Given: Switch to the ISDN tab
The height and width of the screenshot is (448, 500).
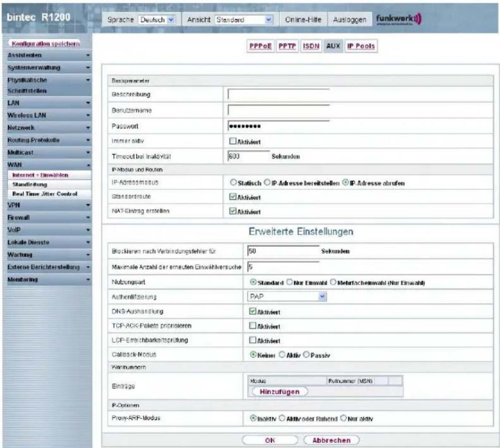Looking at the screenshot, I should (311, 46).
